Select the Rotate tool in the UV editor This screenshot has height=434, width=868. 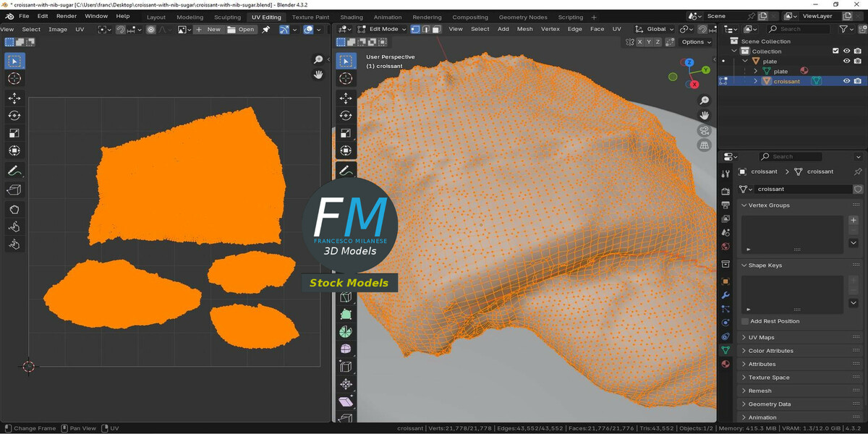pos(14,116)
